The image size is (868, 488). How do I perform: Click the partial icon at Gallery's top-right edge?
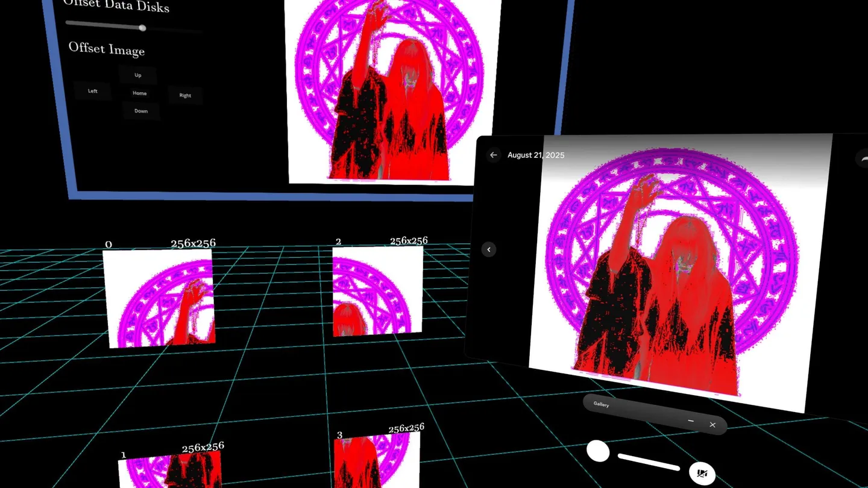click(x=863, y=159)
